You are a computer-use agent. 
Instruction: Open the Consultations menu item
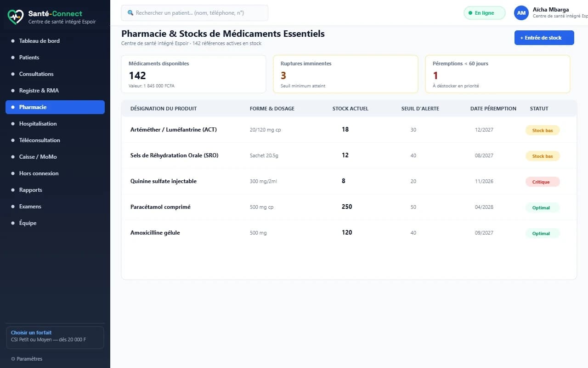point(55,74)
